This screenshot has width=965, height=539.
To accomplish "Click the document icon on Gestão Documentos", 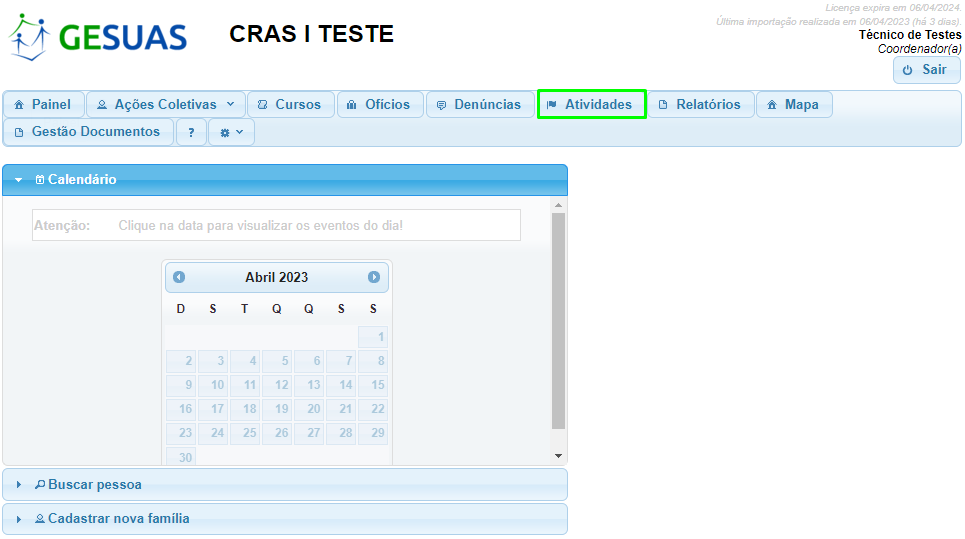I will [19, 132].
